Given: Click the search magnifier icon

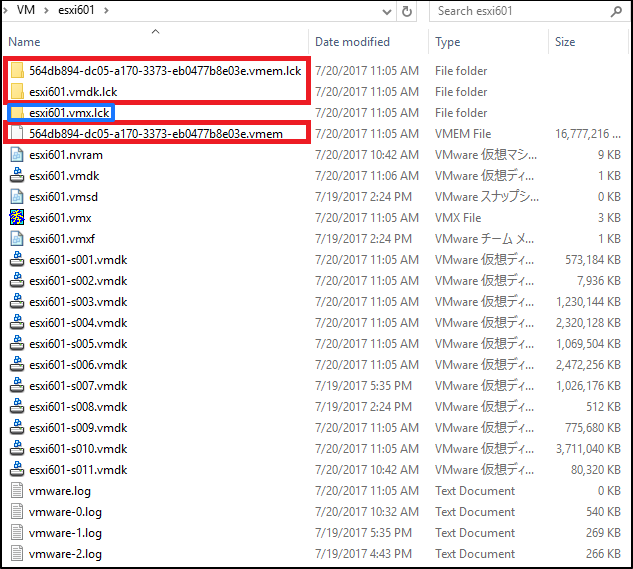Looking at the screenshot, I should (616, 11).
